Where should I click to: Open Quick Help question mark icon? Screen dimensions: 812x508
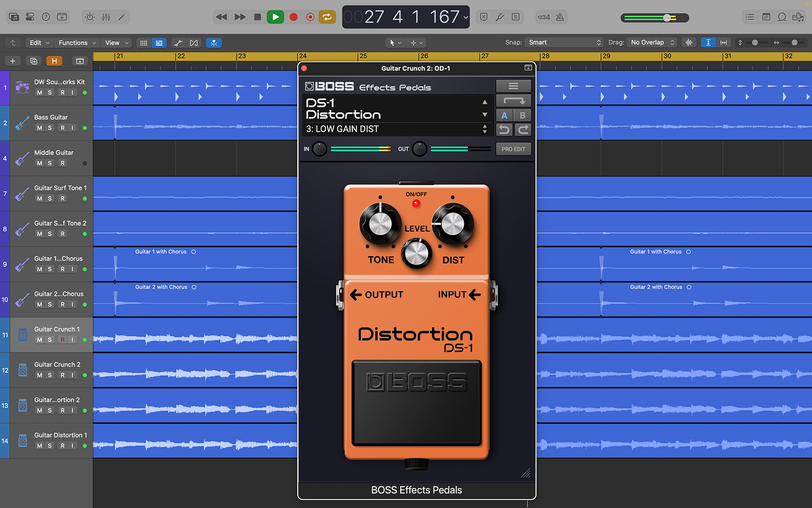coord(46,17)
